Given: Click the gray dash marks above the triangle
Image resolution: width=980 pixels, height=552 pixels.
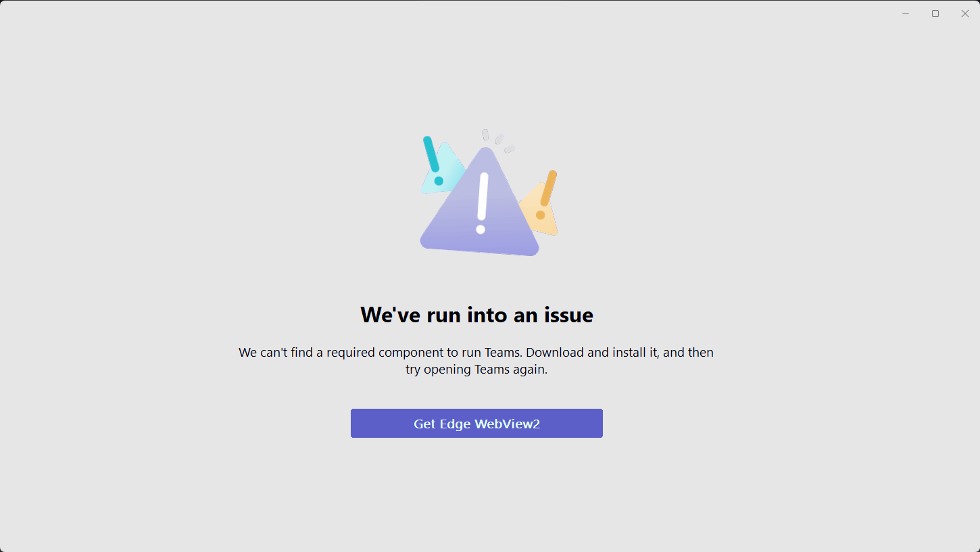Looking at the screenshot, I should point(498,140).
